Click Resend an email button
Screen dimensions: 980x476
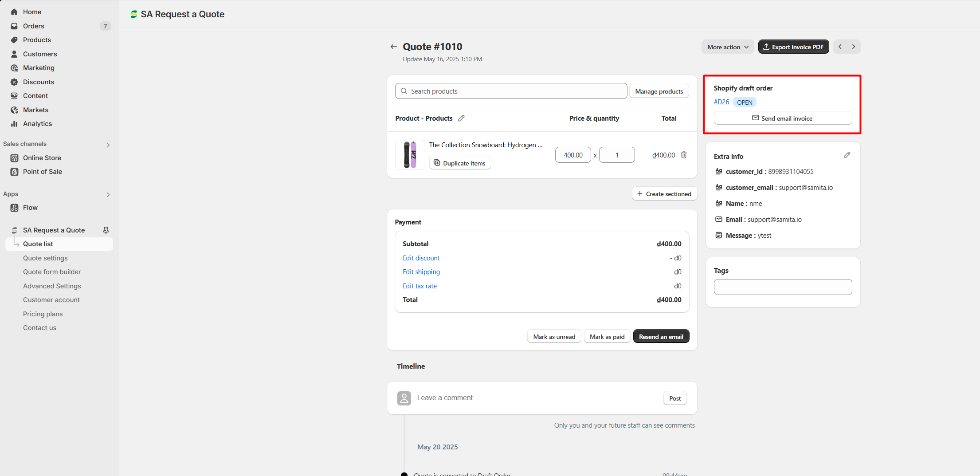(661, 337)
